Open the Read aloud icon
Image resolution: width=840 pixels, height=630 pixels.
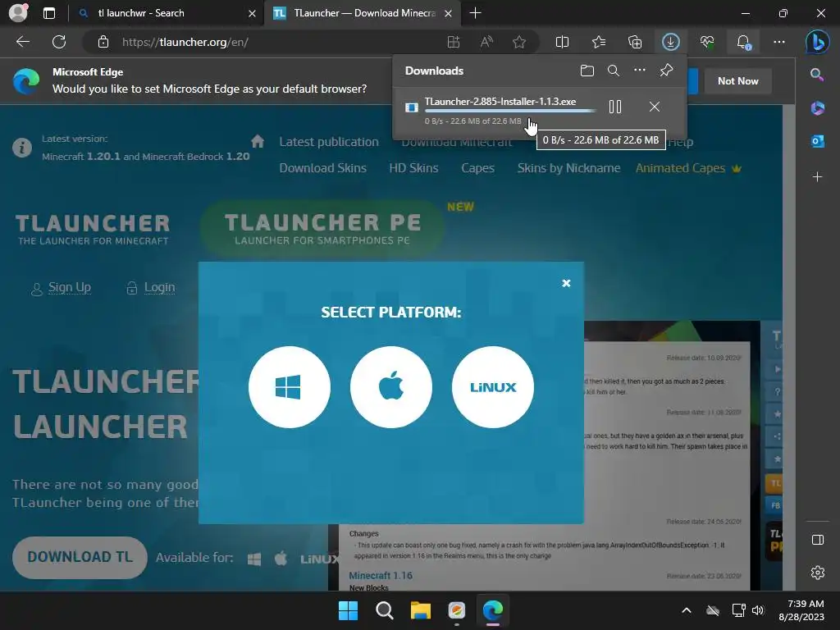pos(486,42)
